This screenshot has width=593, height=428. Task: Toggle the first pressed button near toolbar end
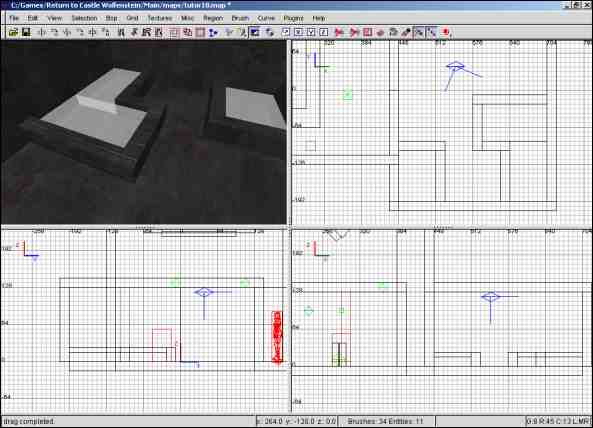pos(419,33)
